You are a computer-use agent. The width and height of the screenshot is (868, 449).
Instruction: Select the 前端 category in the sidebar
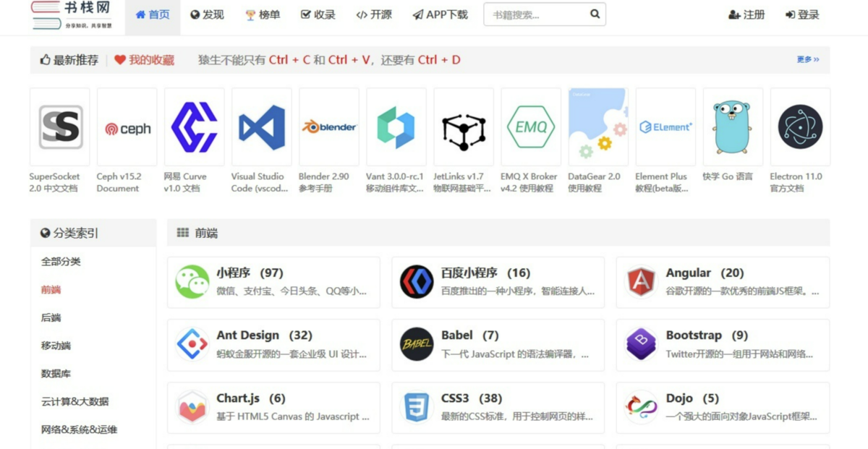tap(49, 289)
